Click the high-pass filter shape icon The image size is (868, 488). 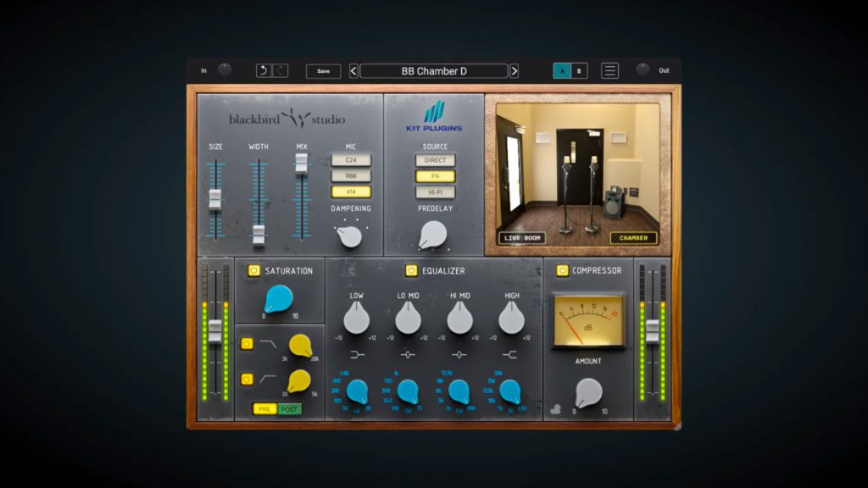[x=268, y=379]
